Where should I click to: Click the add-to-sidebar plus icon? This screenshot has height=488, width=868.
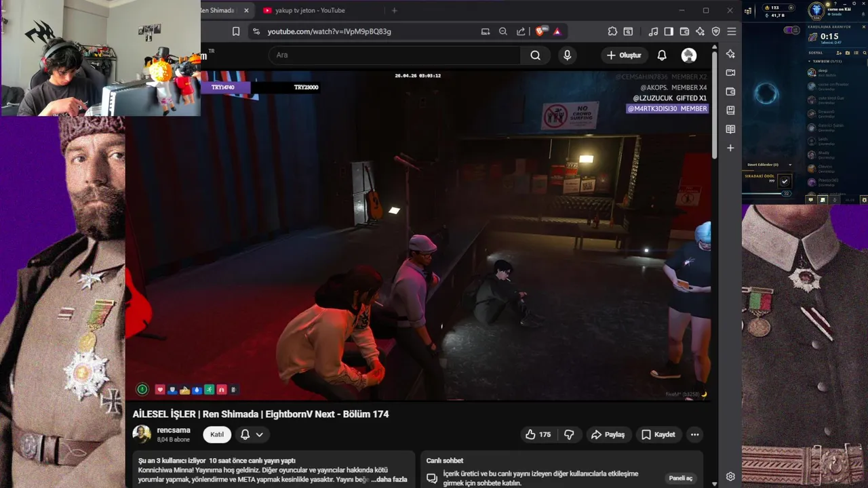[x=730, y=148]
